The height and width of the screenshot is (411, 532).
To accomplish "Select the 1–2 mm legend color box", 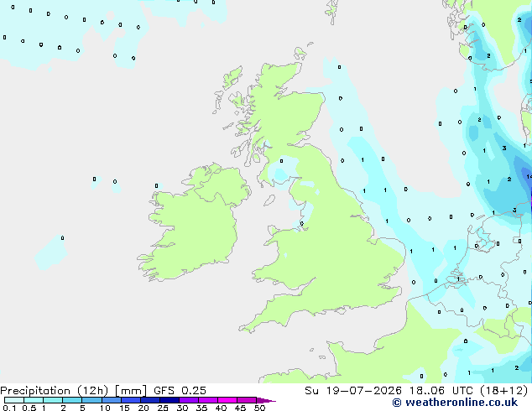I will point(53,400).
